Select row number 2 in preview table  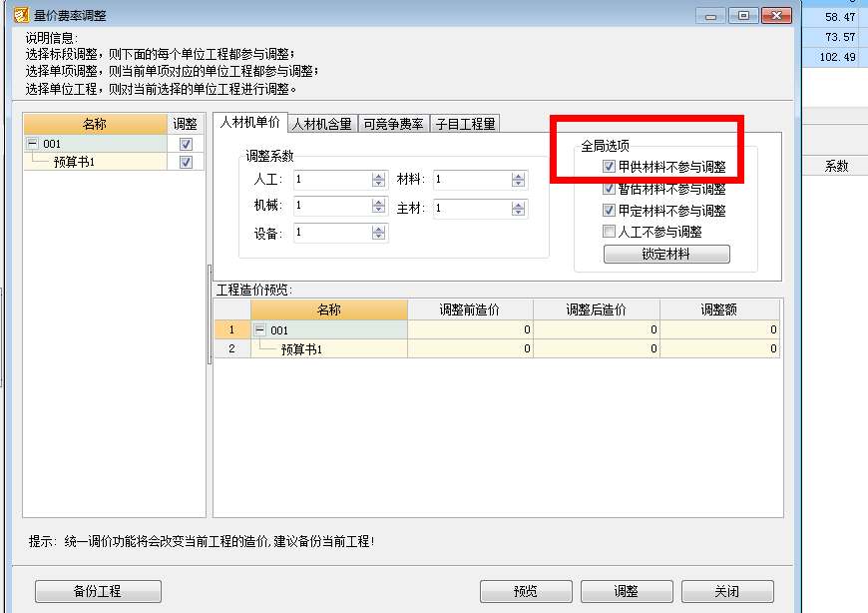(232, 348)
